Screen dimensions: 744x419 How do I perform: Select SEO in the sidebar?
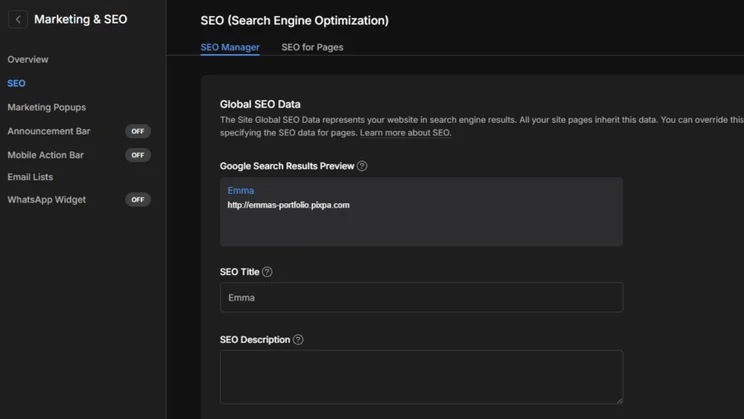17,84
